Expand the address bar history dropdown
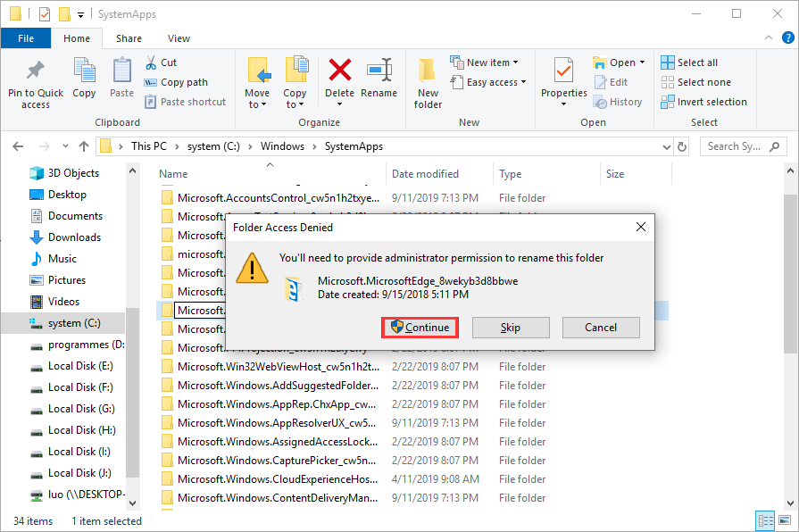This screenshot has width=799, height=532. [667, 146]
